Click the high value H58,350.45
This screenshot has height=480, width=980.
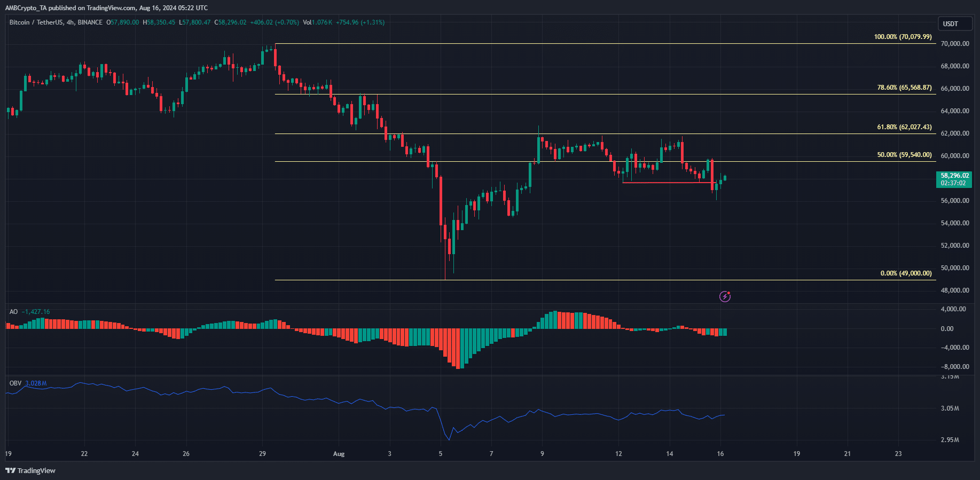click(x=159, y=22)
